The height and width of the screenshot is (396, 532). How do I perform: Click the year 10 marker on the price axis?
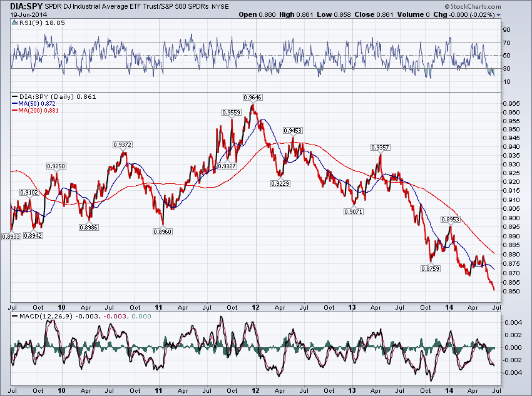tap(61, 308)
